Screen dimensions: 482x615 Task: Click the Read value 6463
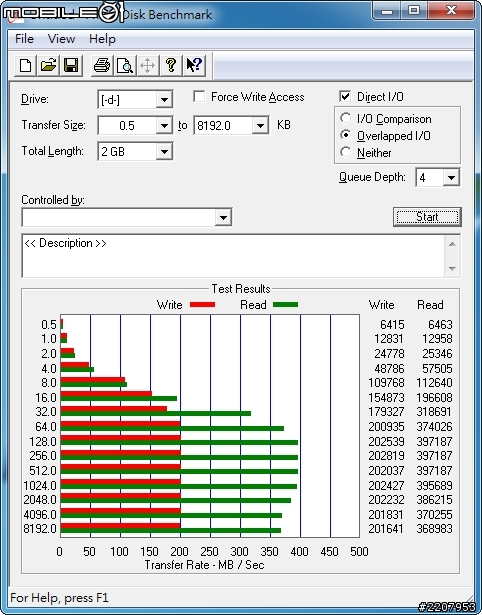coord(440,324)
